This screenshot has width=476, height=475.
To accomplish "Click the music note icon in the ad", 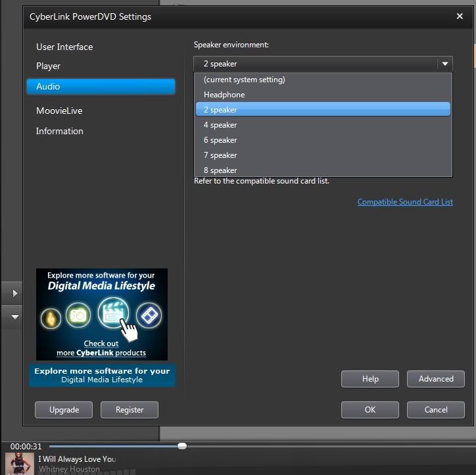I will 51,318.
